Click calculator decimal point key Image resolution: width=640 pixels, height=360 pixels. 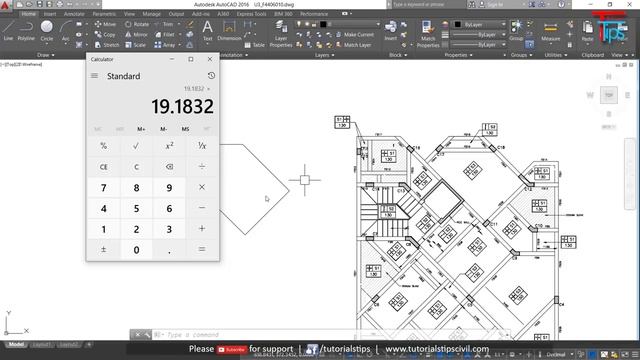point(169,249)
